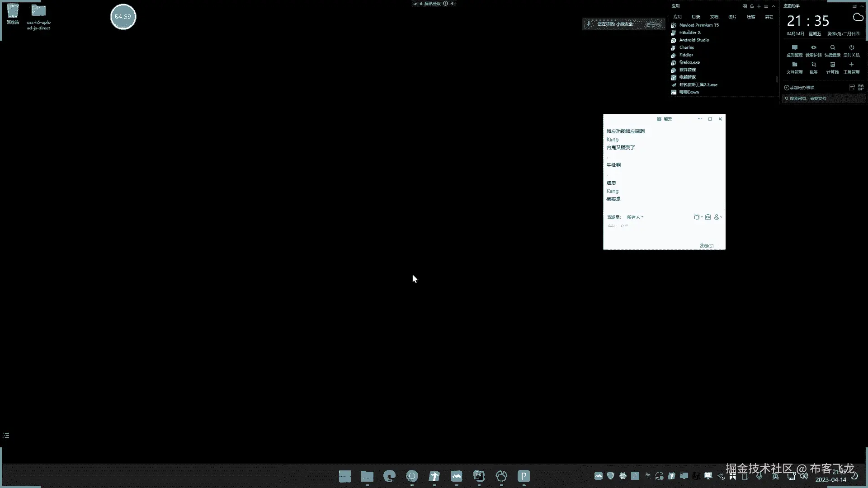Click the 桌面整理 desktop organize icon

click(x=794, y=48)
